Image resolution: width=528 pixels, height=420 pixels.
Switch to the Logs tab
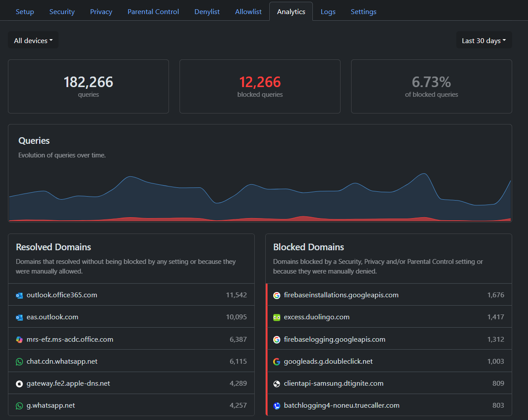tap(328, 12)
